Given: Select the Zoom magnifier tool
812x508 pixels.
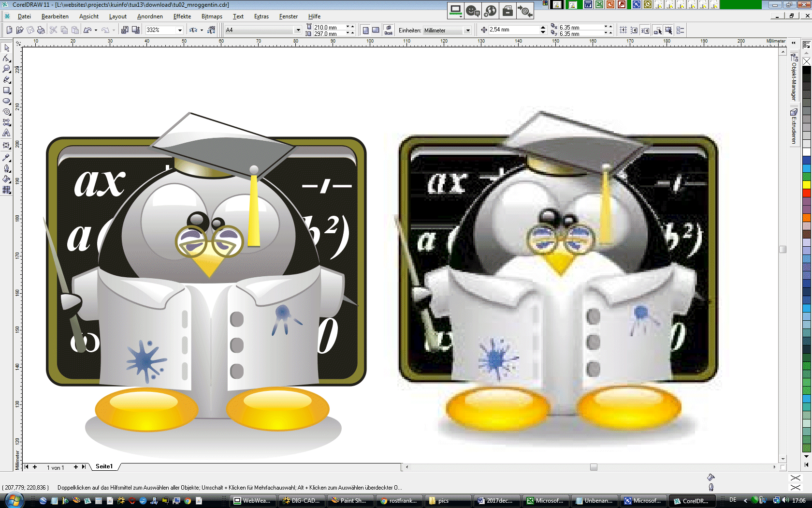Looking at the screenshot, I should (x=7, y=69).
